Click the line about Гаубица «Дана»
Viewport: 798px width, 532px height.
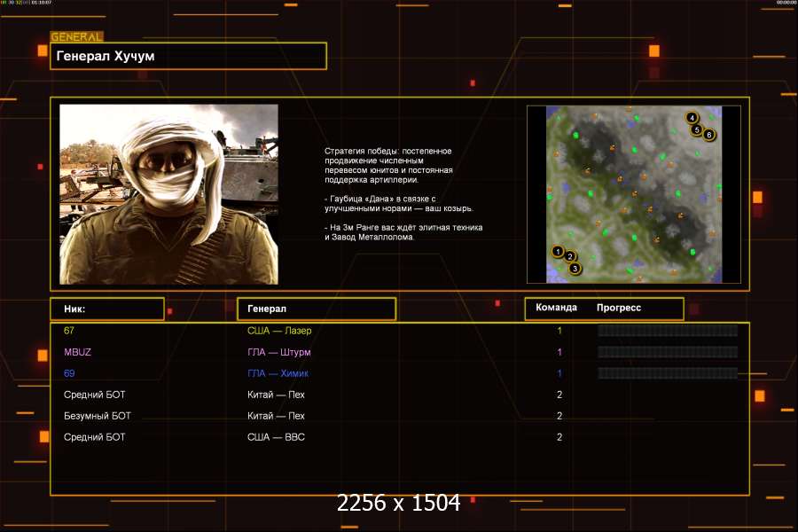399,204
